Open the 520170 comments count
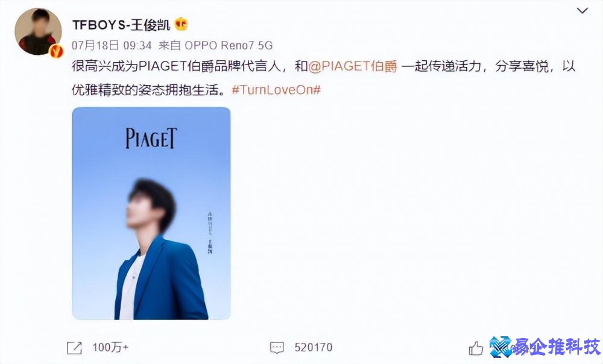Viewport: 603px width, 364px height. pos(313,348)
